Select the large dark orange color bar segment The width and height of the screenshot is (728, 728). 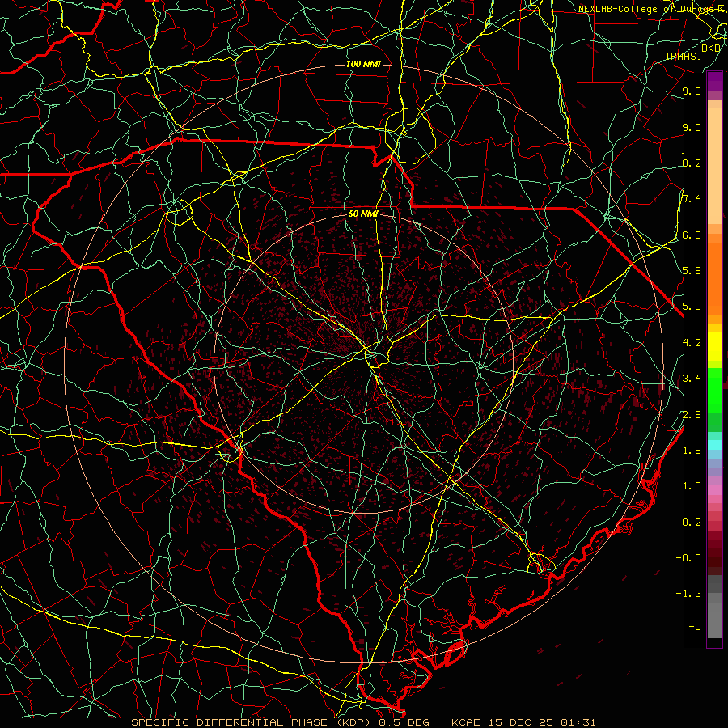(714, 280)
